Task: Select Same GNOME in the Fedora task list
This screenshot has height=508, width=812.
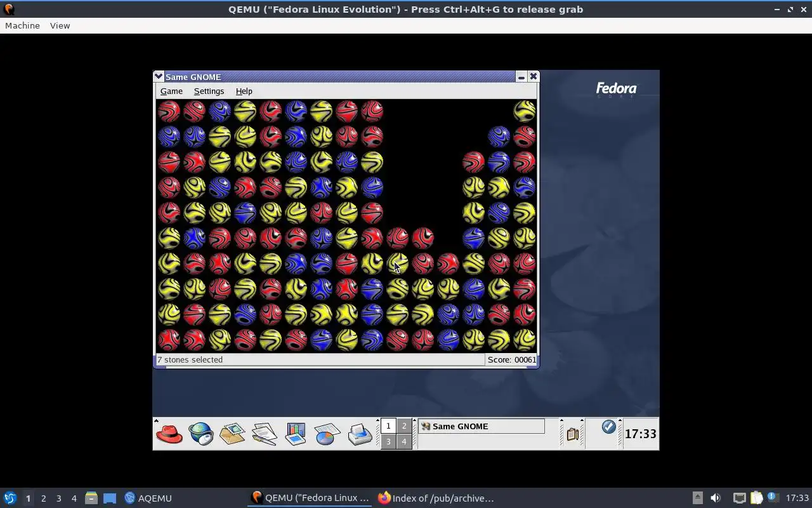Action: tap(481, 426)
